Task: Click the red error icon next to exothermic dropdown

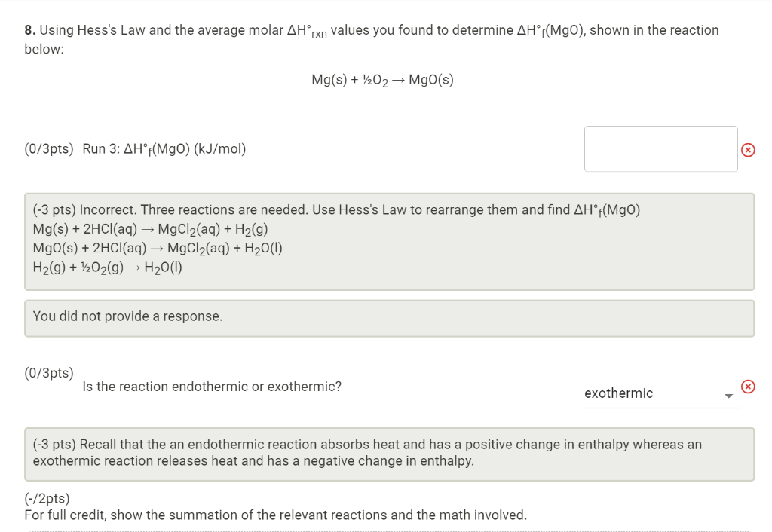Action: 748,386
